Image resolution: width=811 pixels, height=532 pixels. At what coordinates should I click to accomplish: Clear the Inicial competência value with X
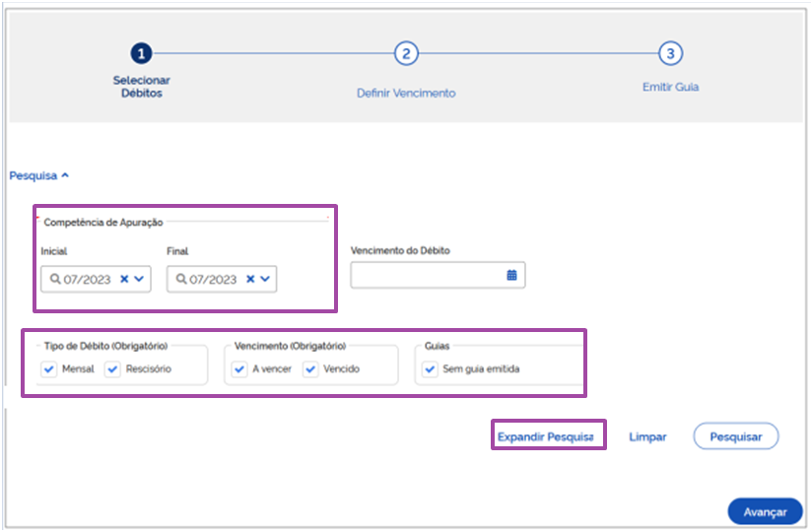click(124, 279)
